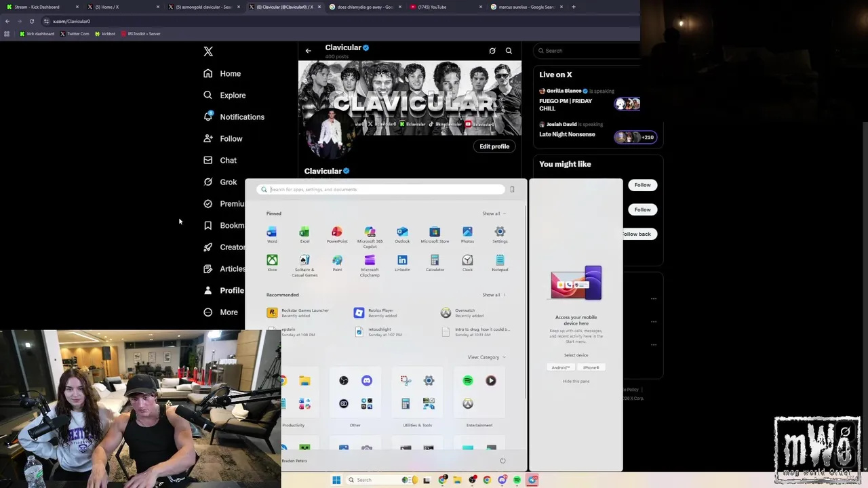Open Word from pinned apps
This screenshot has width=868, height=488.
pyautogui.click(x=272, y=235)
